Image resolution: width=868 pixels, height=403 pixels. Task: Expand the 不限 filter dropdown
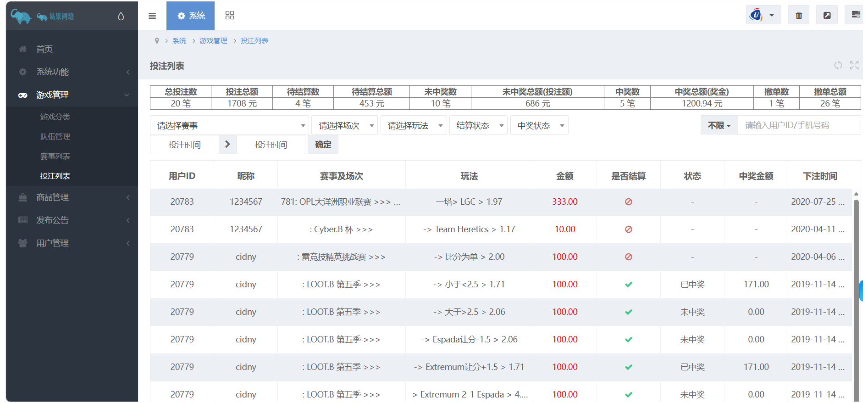pyautogui.click(x=719, y=126)
